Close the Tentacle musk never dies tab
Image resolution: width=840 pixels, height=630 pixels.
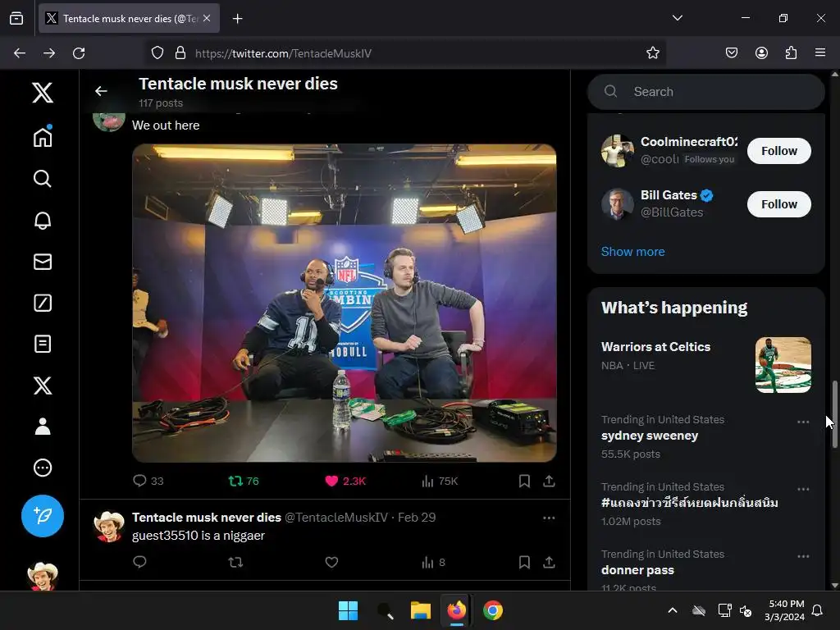207,18
